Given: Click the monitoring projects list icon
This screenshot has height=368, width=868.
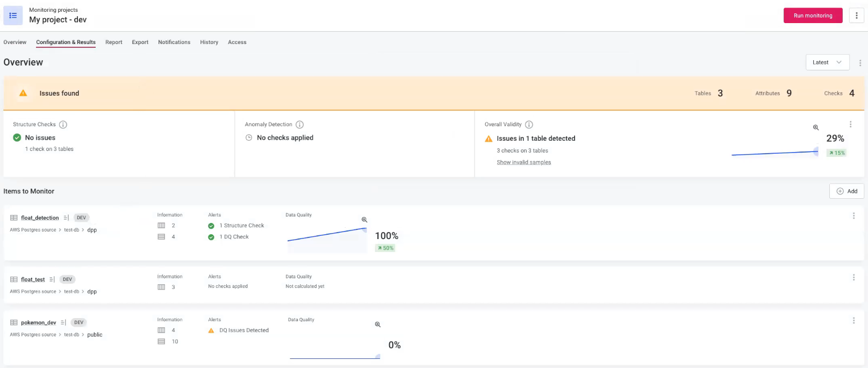Looking at the screenshot, I should click(x=13, y=16).
